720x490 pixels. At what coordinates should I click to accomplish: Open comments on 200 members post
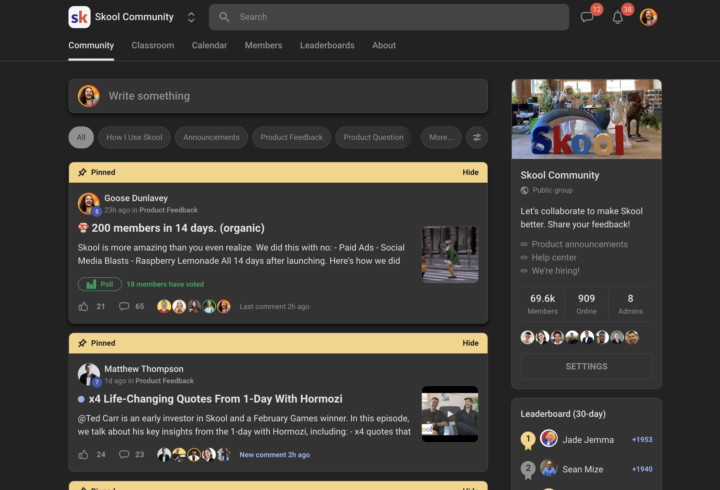pos(124,306)
